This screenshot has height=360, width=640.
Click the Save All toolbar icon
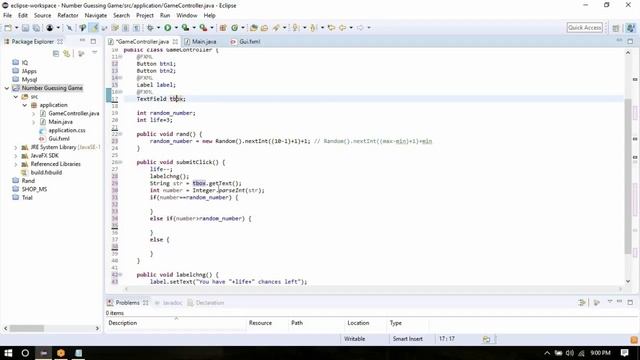36,28
